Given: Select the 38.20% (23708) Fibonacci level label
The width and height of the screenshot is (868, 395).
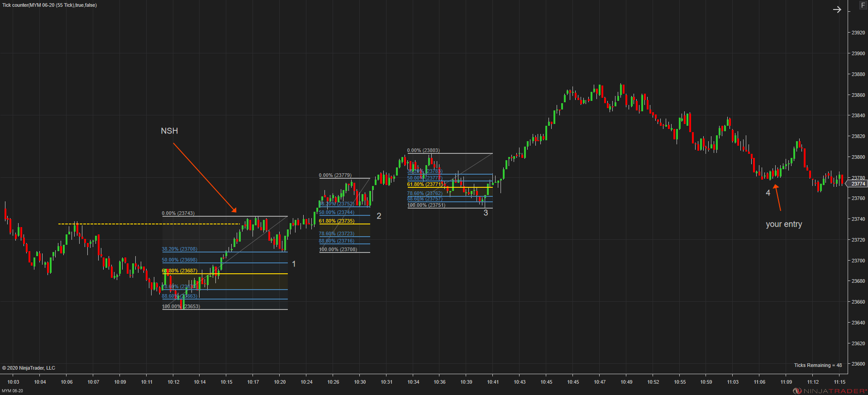Looking at the screenshot, I should click(x=180, y=249).
